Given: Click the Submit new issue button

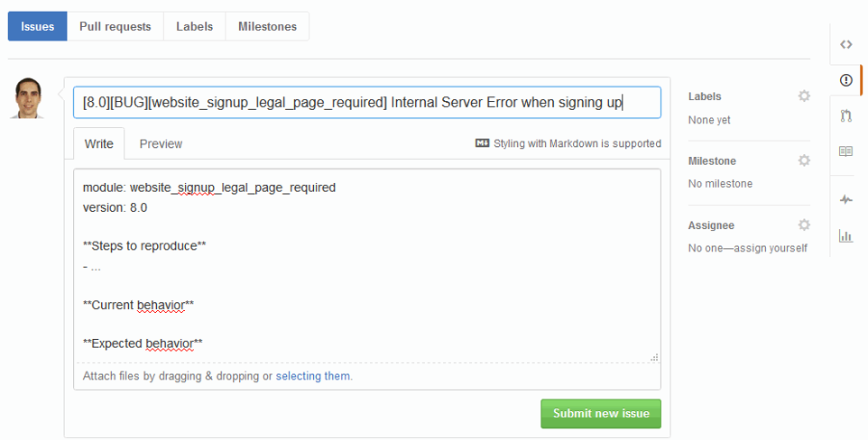Looking at the screenshot, I should tap(601, 414).
